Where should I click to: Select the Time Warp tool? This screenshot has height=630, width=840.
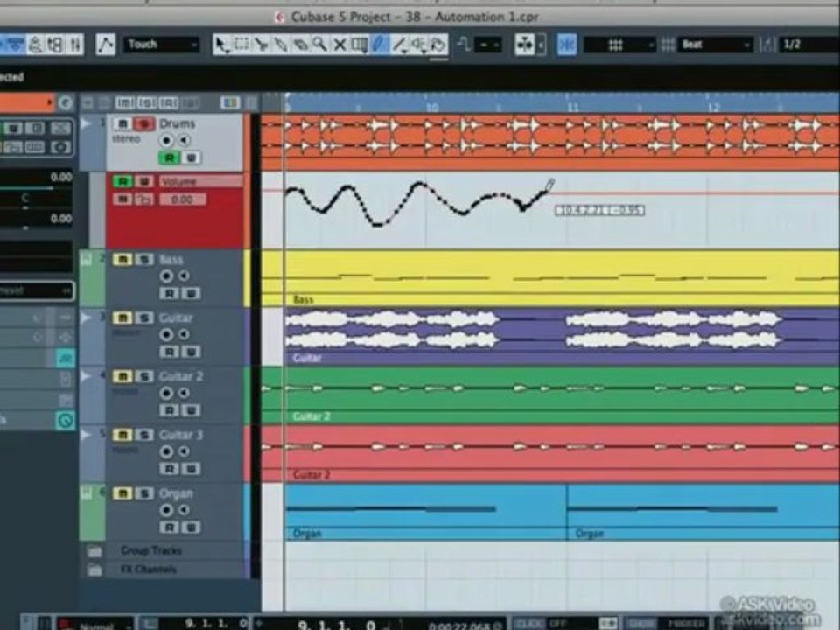tap(359, 45)
